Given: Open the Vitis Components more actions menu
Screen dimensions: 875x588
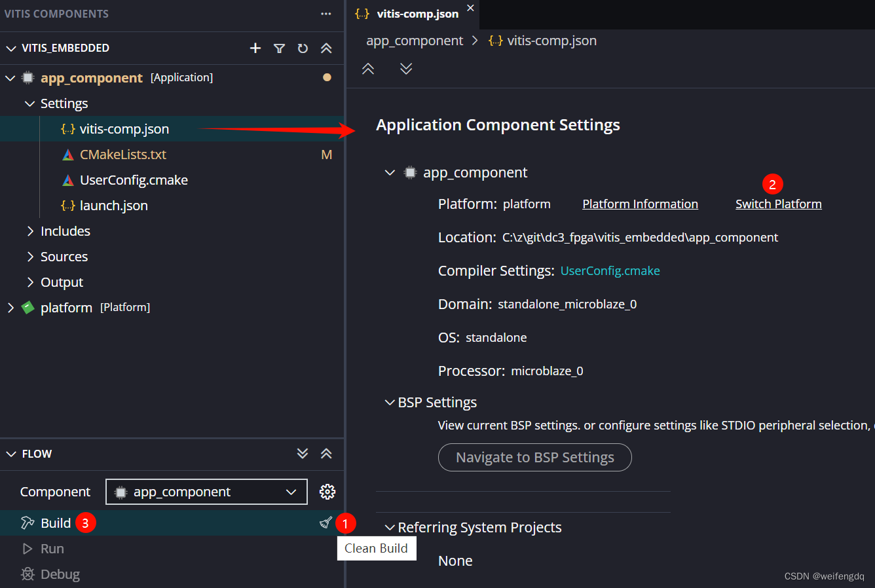Looking at the screenshot, I should (326, 14).
